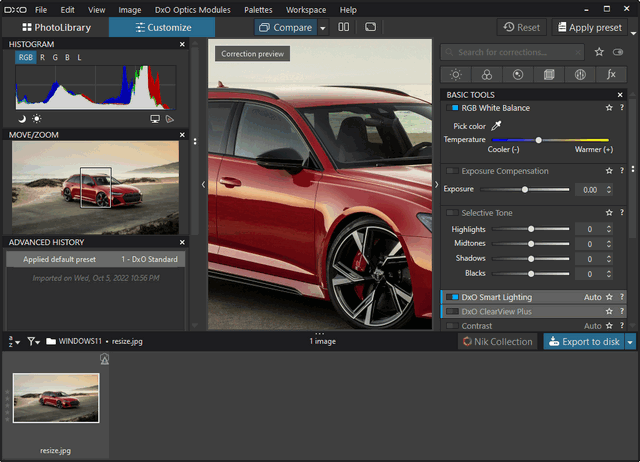The width and height of the screenshot is (640, 462).
Task: Open the Compare dropdown arrow
Action: pos(323,27)
